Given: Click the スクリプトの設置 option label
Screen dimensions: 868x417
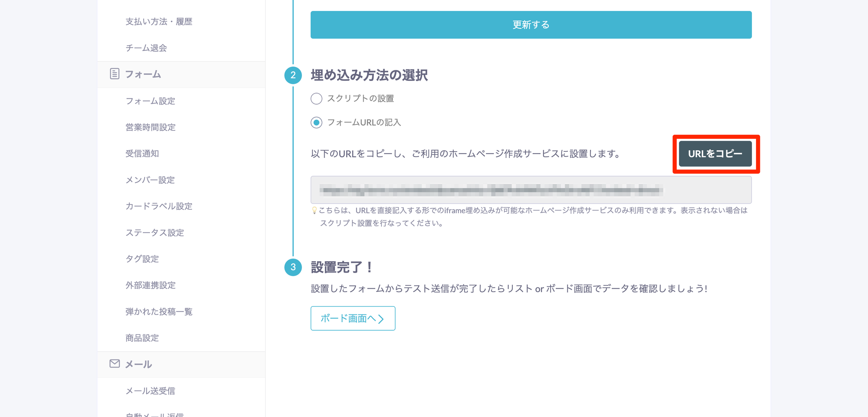Looking at the screenshot, I should pyautogui.click(x=361, y=99).
